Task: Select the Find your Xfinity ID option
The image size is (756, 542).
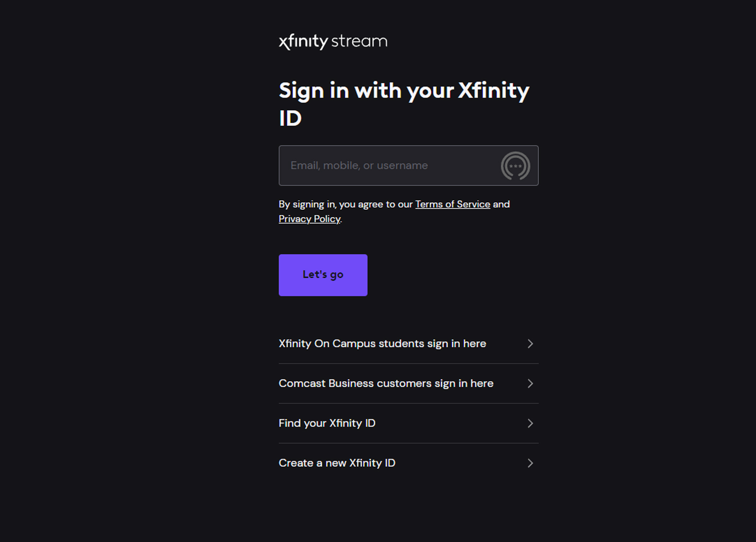Action: click(x=327, y=423)
